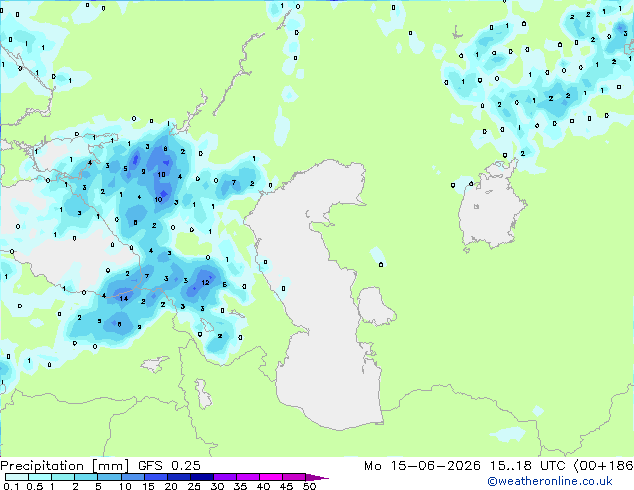Click the legend arrow beyond 50 mm

[x=317, y=477]
